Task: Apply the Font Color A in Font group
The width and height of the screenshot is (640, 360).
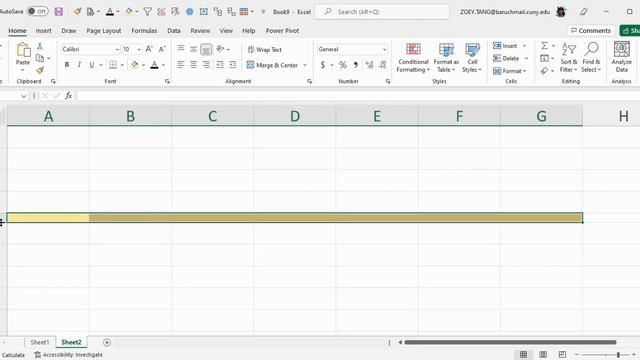Action: 154,65
